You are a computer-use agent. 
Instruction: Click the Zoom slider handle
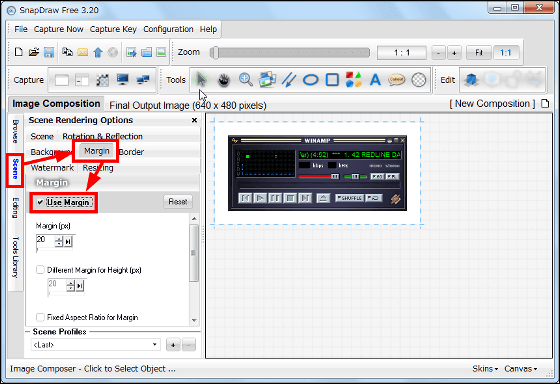[x=214, y=53]
